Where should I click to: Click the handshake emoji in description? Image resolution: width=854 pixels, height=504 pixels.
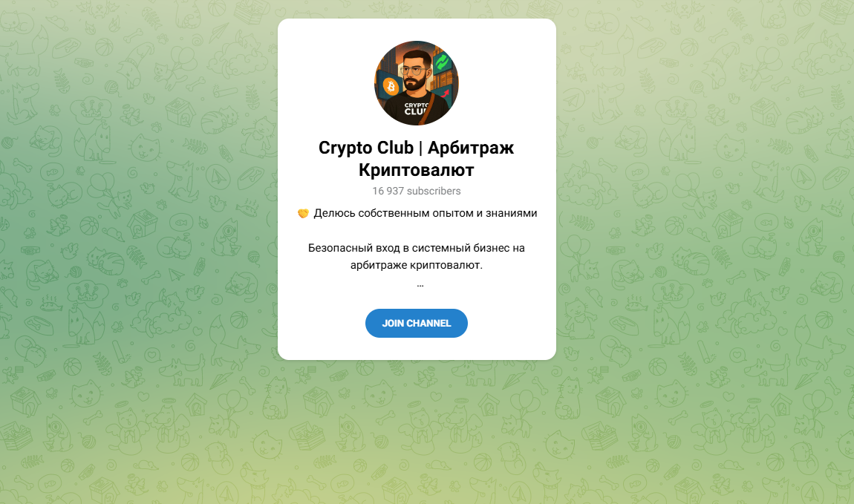point(304,213)
